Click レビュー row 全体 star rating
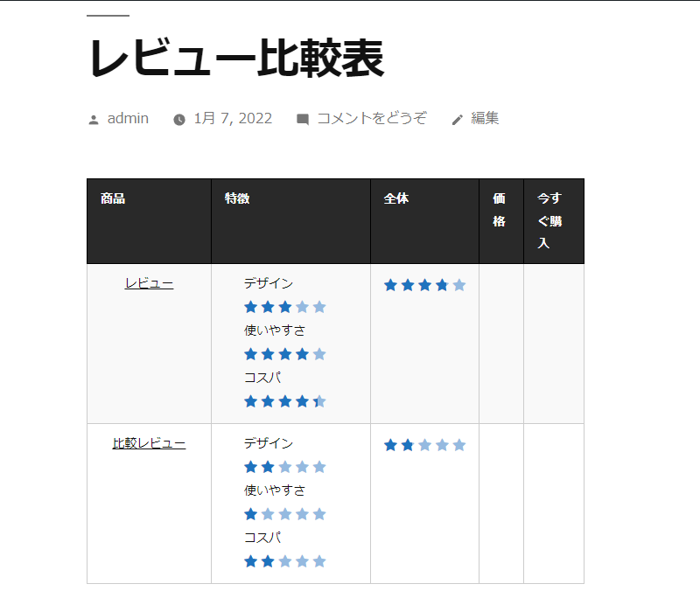 point(424,285)
